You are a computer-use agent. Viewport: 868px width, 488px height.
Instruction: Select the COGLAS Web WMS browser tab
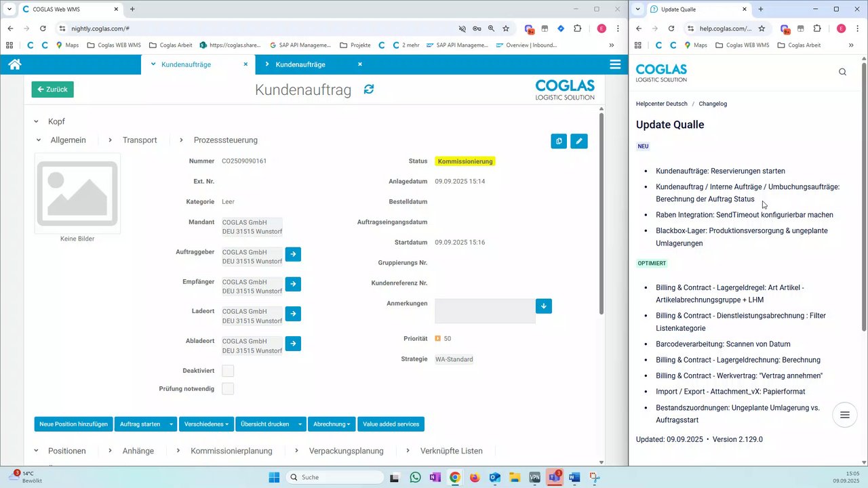point(70,9)
